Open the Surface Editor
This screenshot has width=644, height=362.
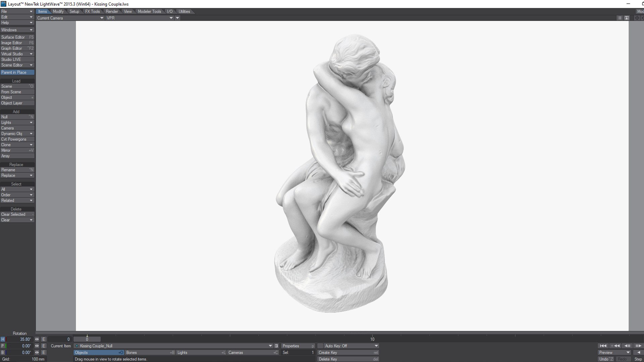coord(17,37)
